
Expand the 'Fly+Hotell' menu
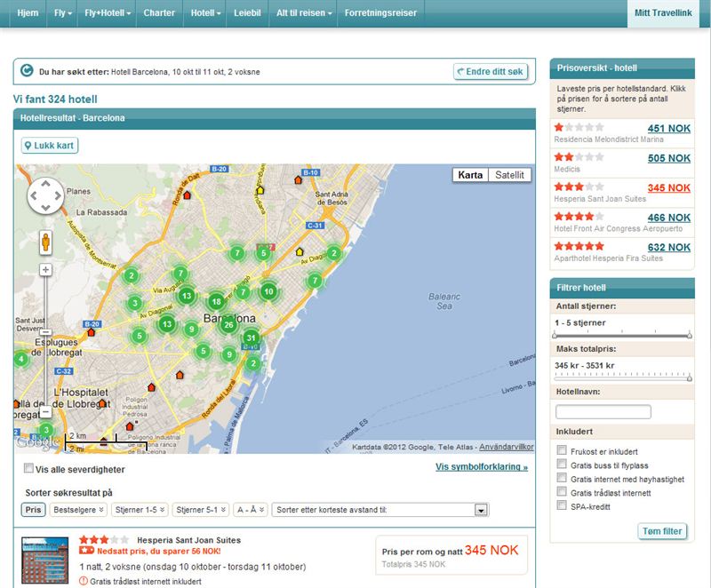point(108,13)
